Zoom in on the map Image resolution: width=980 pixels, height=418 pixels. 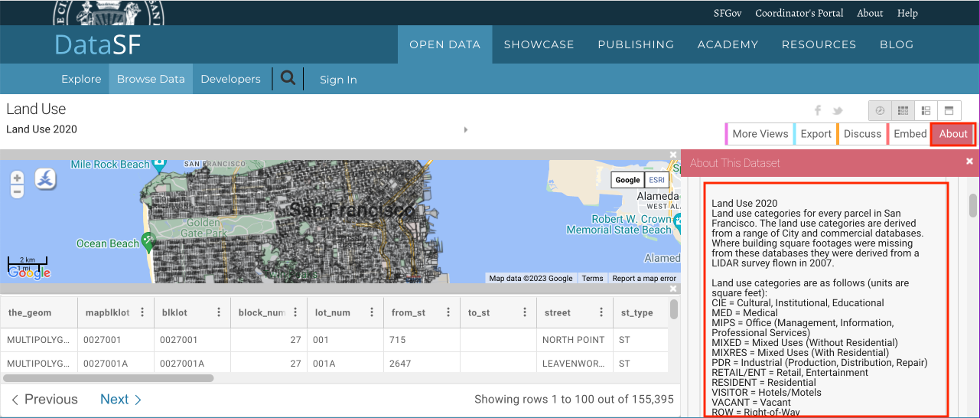tap(17, 178)
